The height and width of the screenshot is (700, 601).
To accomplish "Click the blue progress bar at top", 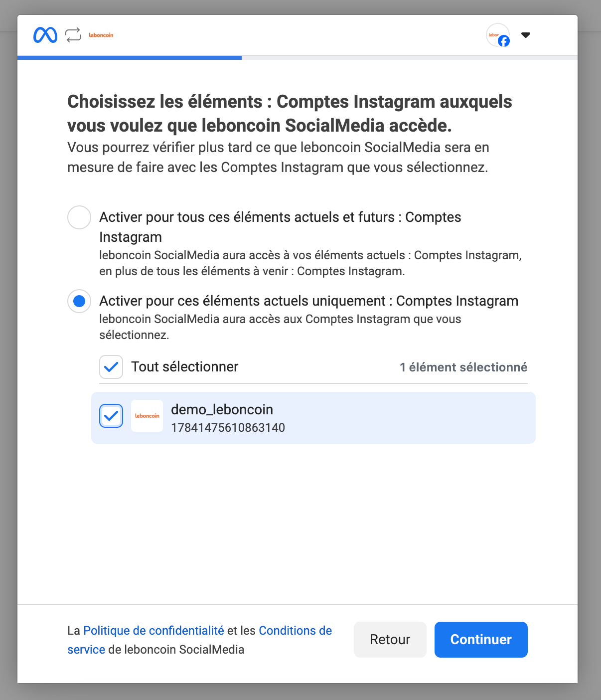I will (x=130, y=58).
